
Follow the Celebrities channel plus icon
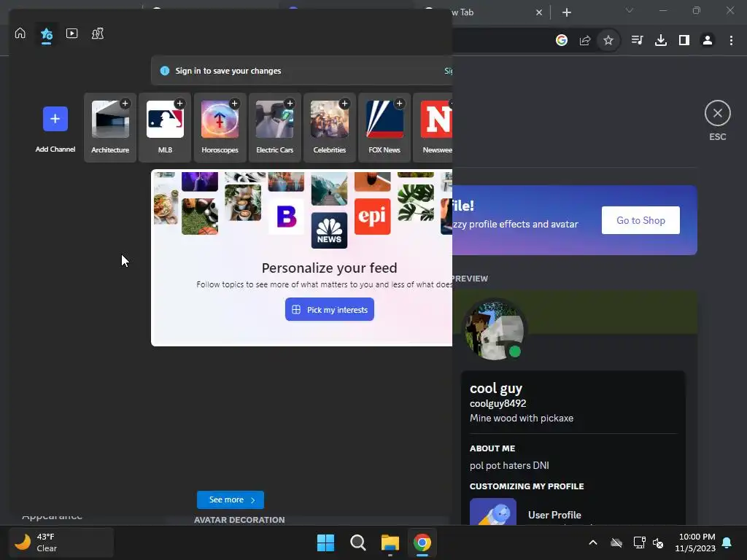point(344,104)
